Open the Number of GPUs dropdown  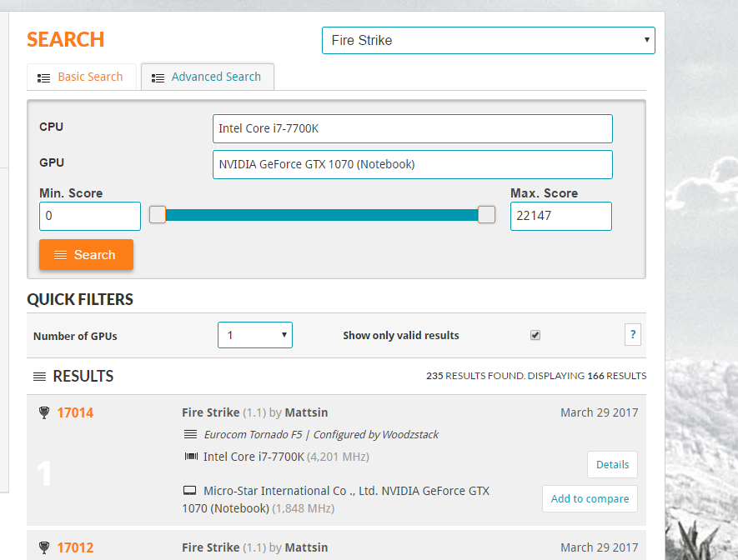255,335
